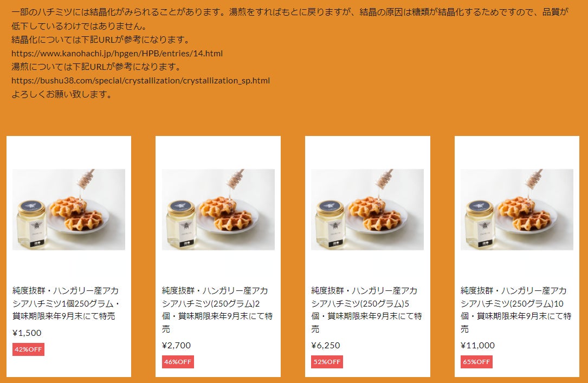Open the ¥6,250 honey product image
Viewport: 588px width, 383px height.
(367, 210)
